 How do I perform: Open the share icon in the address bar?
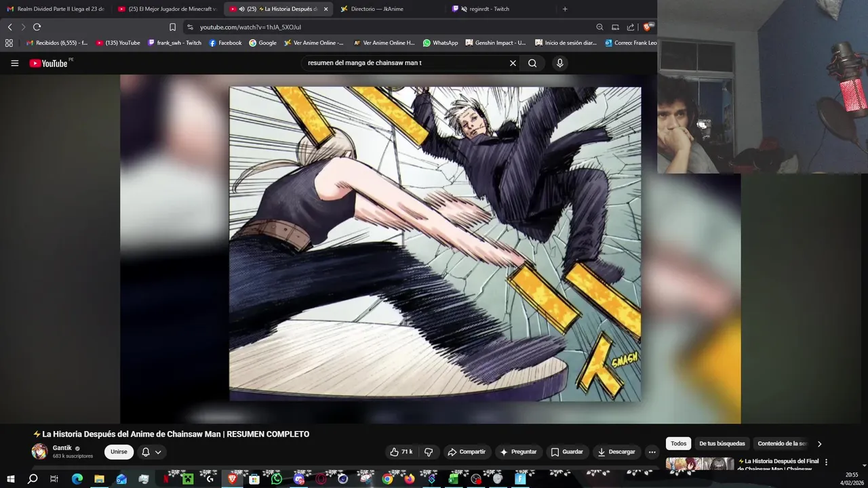click(x=631, y=27)
